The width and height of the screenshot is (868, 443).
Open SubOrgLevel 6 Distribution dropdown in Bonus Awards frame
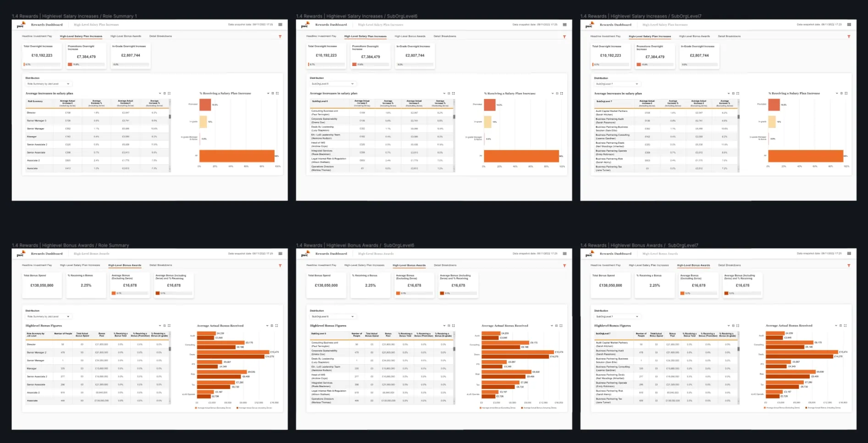(332, 316)
